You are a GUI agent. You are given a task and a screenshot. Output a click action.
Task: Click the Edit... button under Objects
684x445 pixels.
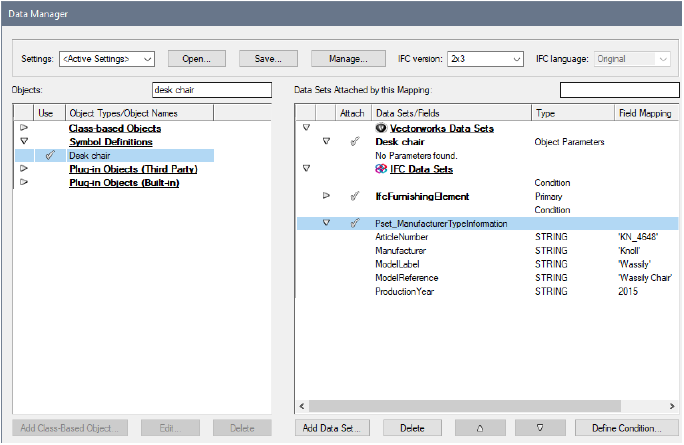click(170, 428)
